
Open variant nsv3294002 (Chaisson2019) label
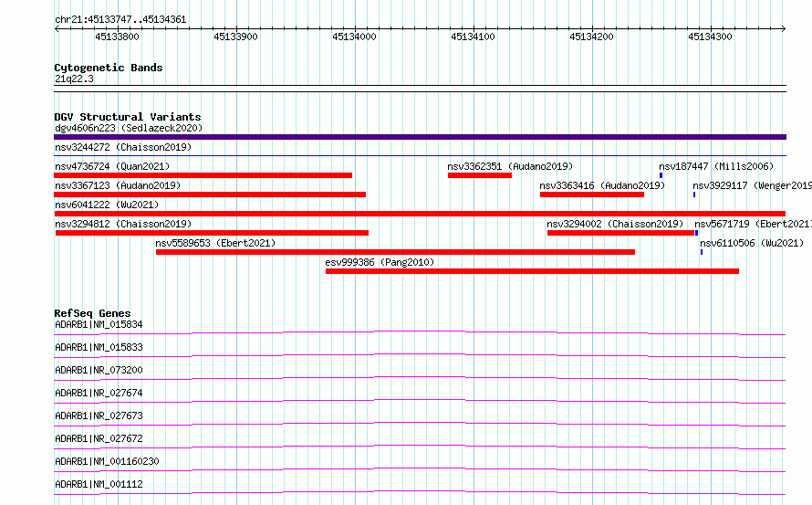pos(615,224)
